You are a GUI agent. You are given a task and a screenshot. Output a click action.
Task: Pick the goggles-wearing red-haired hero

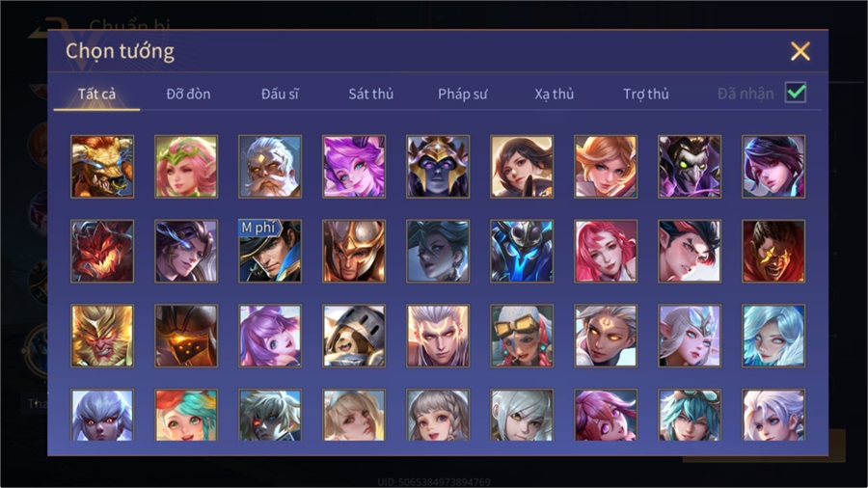(522, 336)
